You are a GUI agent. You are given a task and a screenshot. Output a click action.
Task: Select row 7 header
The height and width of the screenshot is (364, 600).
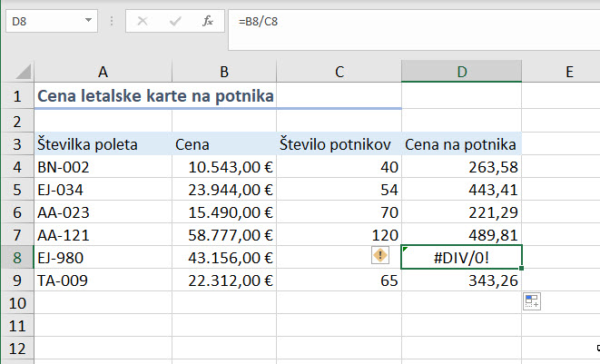[17, 234]
